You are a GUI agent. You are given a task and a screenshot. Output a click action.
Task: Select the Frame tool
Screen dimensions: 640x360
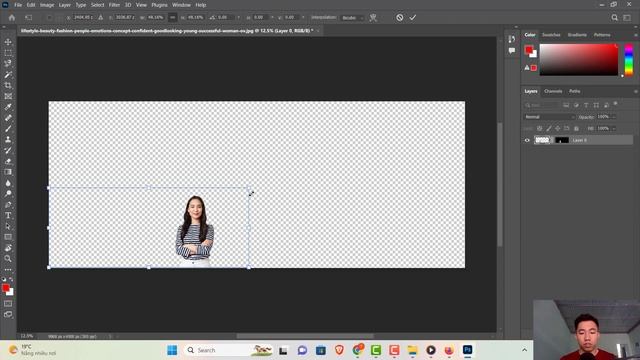point(8,96)
